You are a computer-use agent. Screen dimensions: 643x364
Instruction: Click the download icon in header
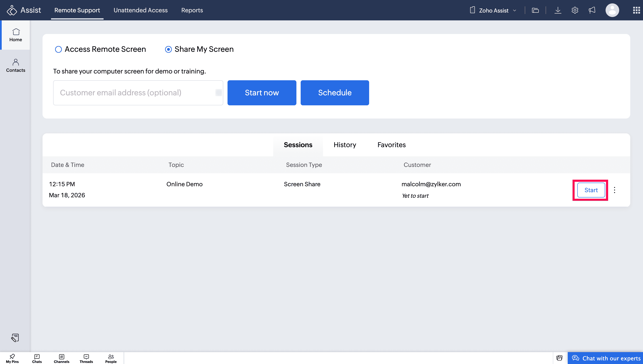[558, 10]
